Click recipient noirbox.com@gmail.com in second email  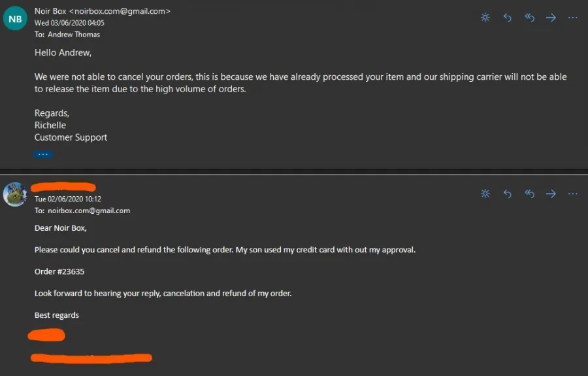pyautogui.click(x=89, y=211)
